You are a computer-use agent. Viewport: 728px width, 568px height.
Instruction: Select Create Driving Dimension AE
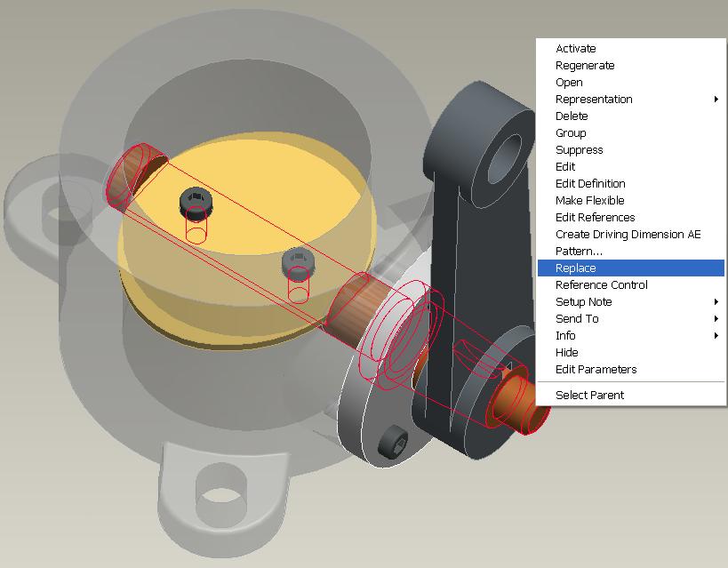(630, 235)
